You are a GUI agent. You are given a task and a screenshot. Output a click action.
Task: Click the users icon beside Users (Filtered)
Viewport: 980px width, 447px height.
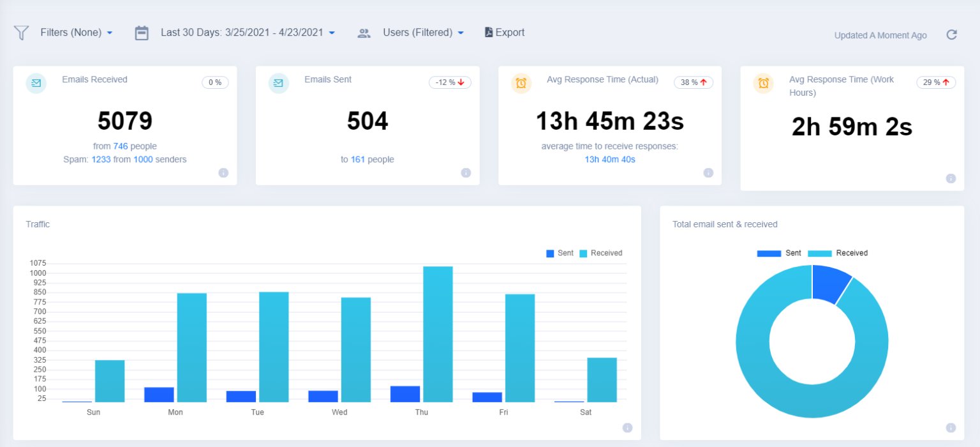point(364,33)
